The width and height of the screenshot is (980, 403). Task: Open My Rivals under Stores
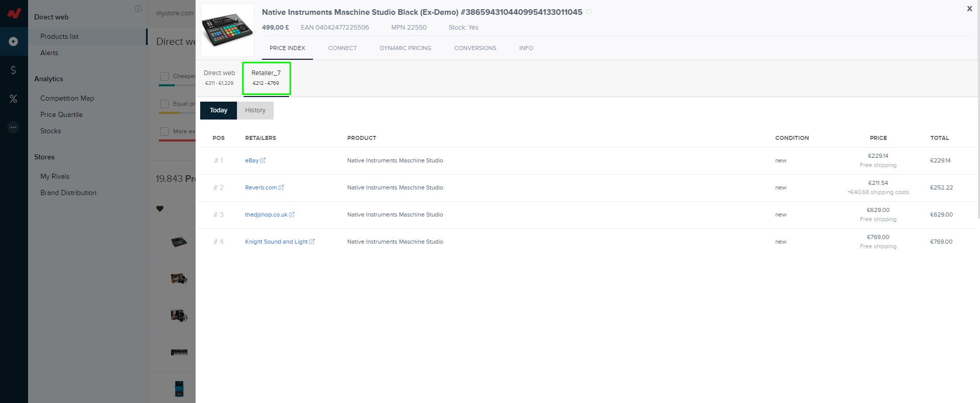click(x=55, y=176)
